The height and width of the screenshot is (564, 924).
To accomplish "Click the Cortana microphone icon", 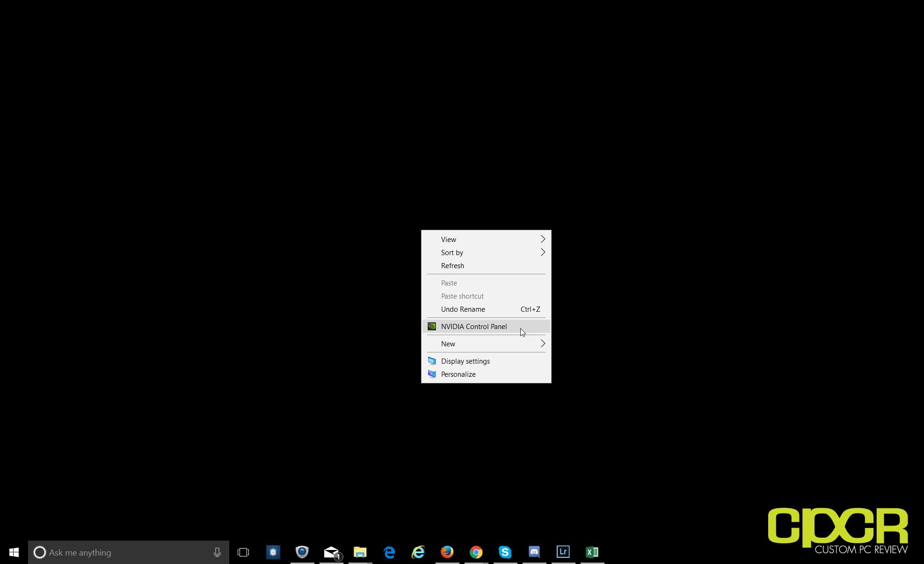I will pyautogui.click(x=217, y=552).
